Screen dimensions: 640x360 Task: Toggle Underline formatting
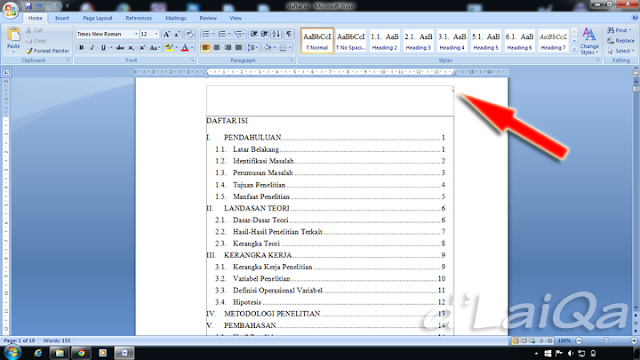pyautogui.click(x=103, y=48)
